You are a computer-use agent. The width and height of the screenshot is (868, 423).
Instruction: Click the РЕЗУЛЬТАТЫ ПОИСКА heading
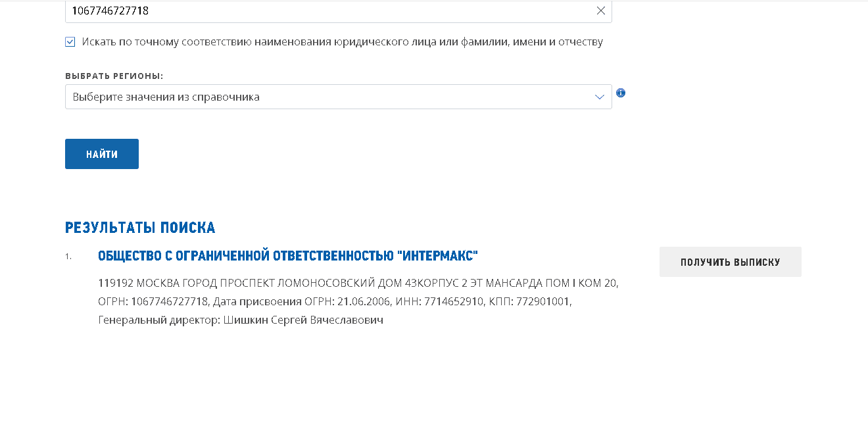(x=140, y=228)
